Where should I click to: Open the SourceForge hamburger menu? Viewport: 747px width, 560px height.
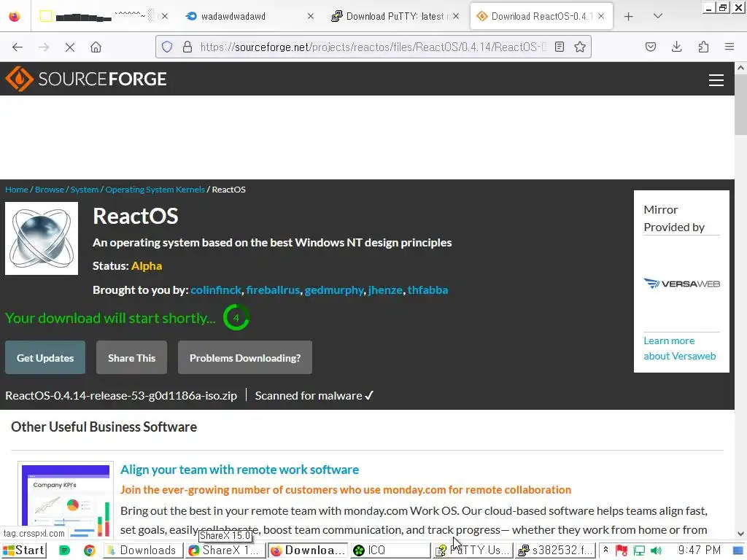(x=716, y=80)
